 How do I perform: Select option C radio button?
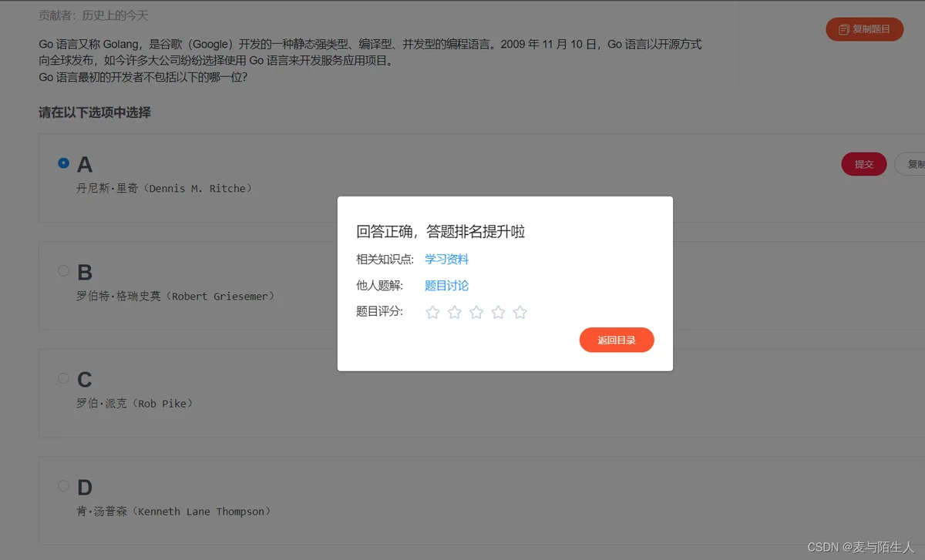63,378
